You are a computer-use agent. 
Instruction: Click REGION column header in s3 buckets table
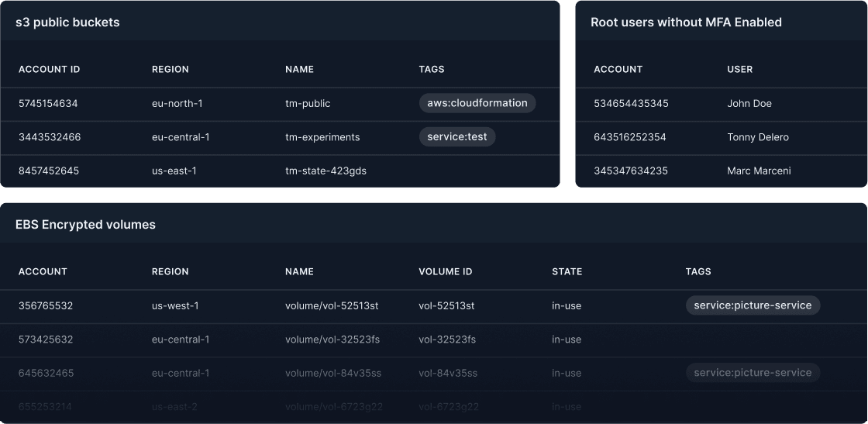pyautogui.click(x=170, y=69)
